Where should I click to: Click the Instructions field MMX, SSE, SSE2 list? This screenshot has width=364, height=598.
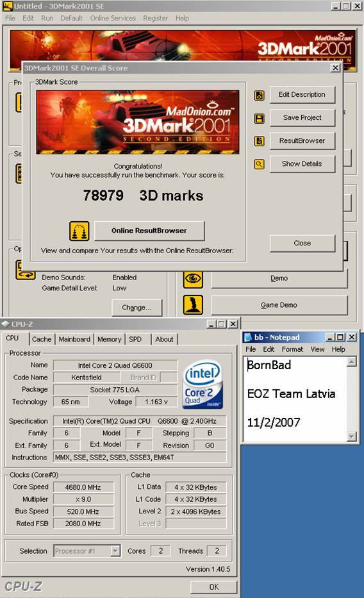click(140, 457)
